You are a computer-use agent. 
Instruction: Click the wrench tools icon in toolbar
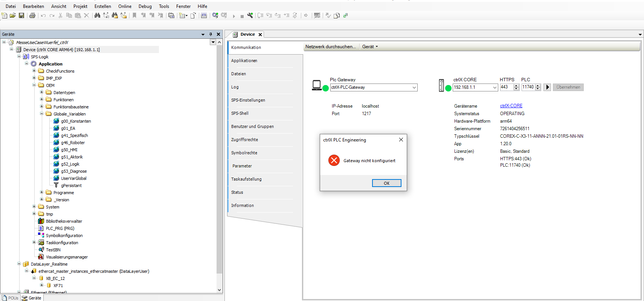pyautogui.click(x=250, y=15)
